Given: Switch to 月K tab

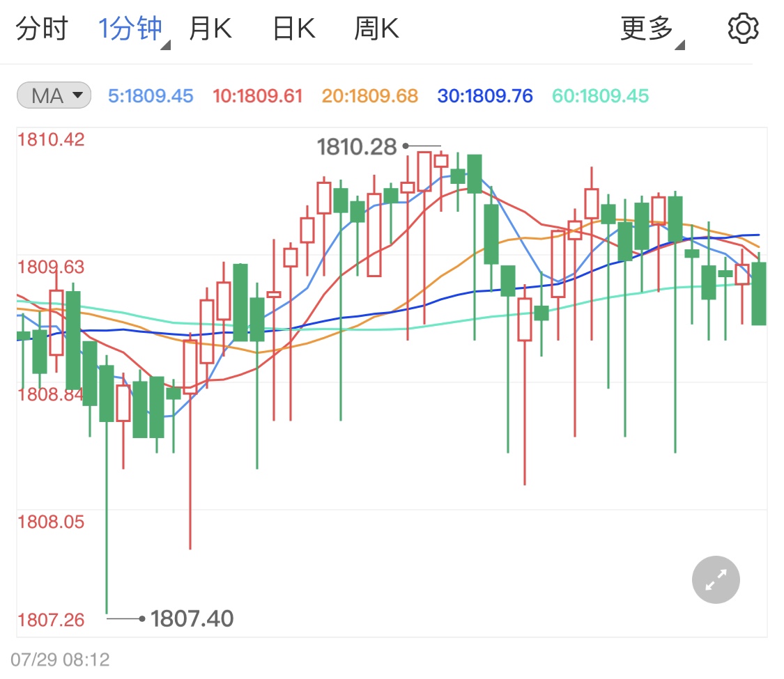Looking at the screenshot, I should 210,29.
